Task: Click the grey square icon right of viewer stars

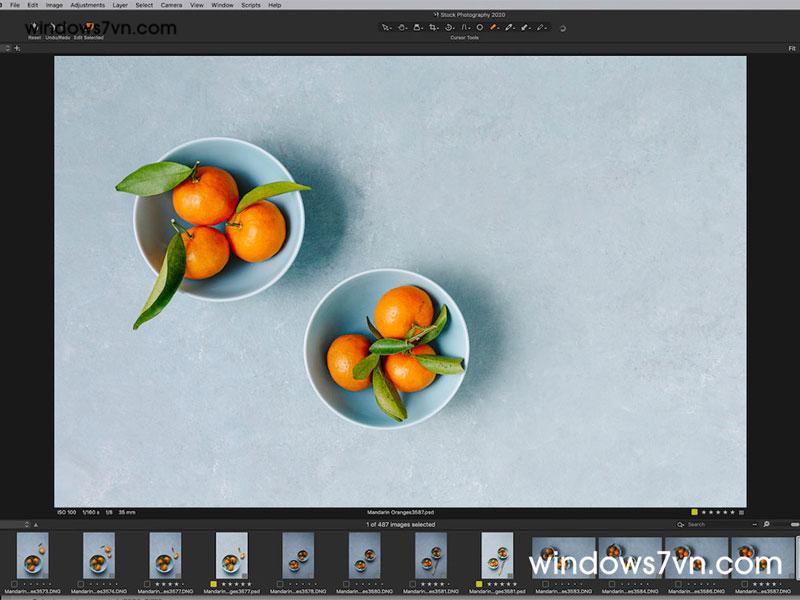Action: (741, 512)
